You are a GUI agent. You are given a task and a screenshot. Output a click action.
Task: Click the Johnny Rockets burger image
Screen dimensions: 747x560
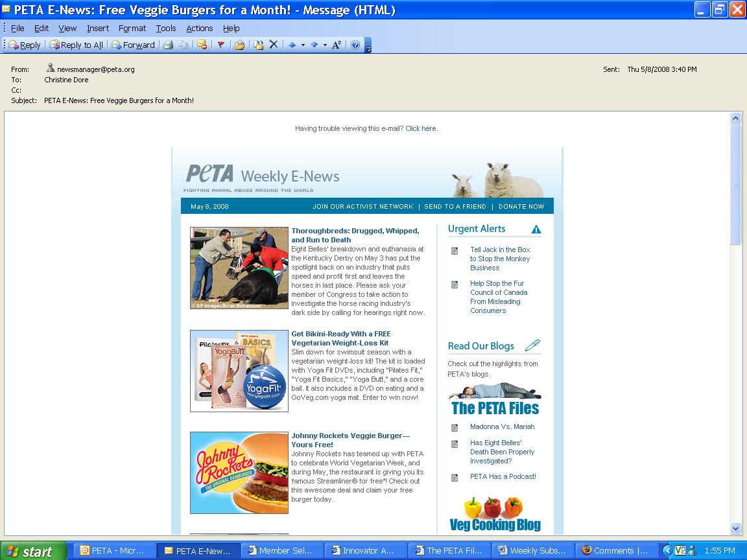(x=239, y=472)
